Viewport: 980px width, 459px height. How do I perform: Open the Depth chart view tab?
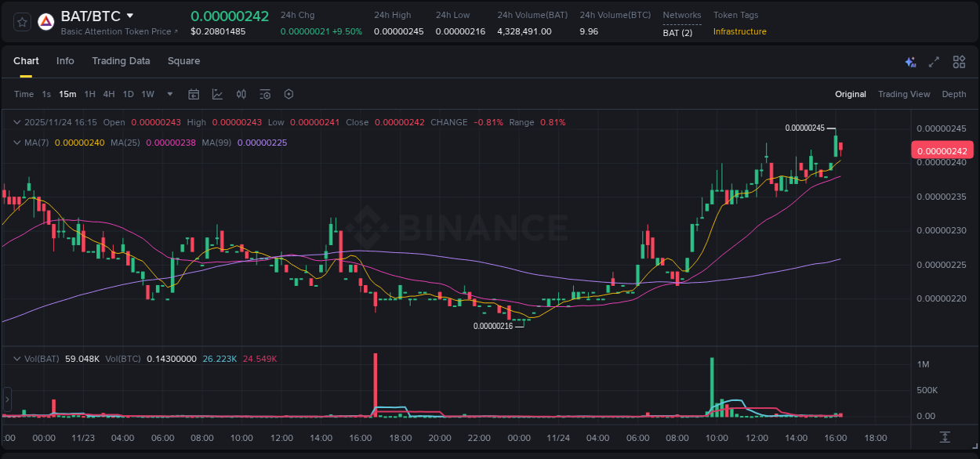coord(953,94)
